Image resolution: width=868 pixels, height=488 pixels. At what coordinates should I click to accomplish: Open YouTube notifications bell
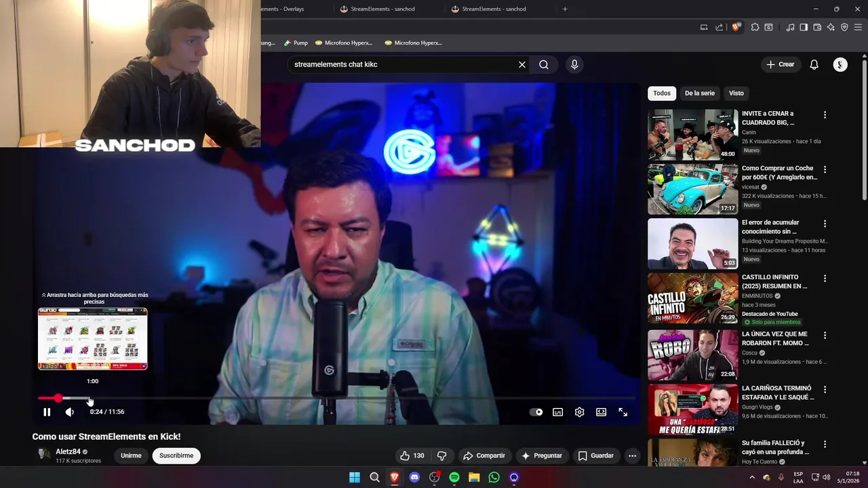tap(814, 64)
